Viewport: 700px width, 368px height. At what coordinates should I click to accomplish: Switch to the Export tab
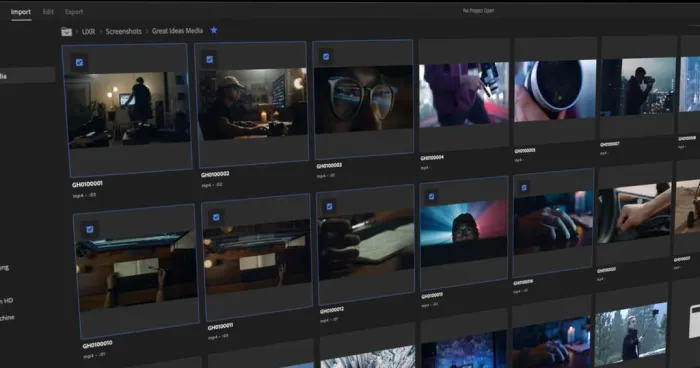74,12
